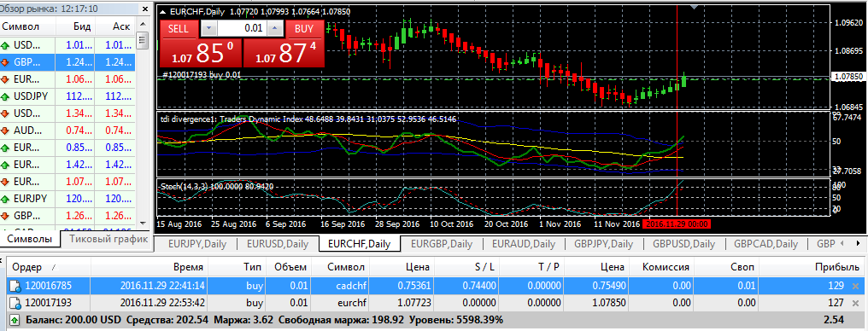Select order 120016785 row
Viewport: 868px width, 331px height.
435,286
